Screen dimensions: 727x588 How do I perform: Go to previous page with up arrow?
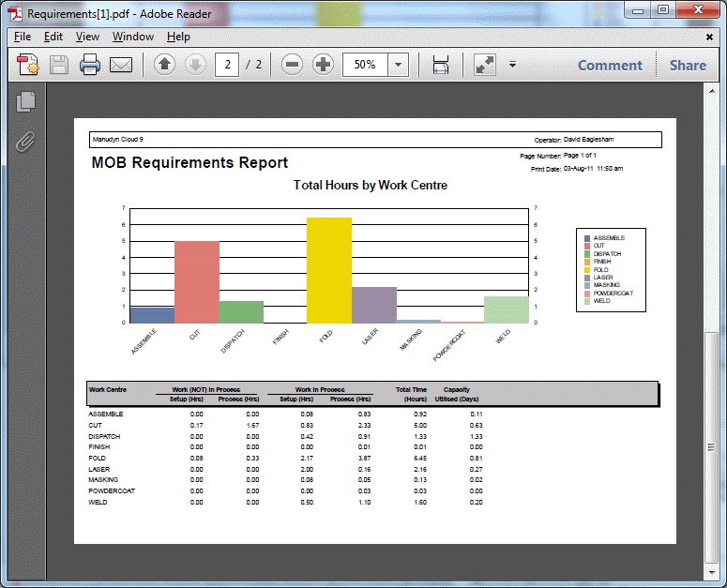(164, 65)
